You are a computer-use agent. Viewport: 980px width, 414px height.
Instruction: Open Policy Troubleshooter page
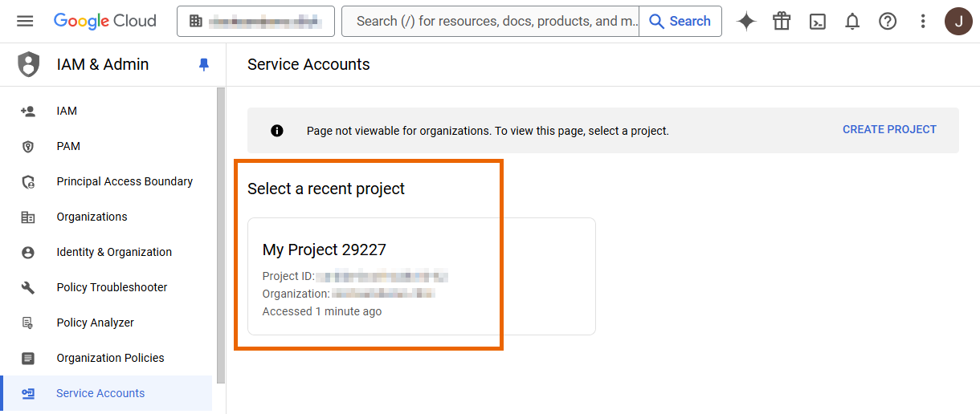click(112, 287)
